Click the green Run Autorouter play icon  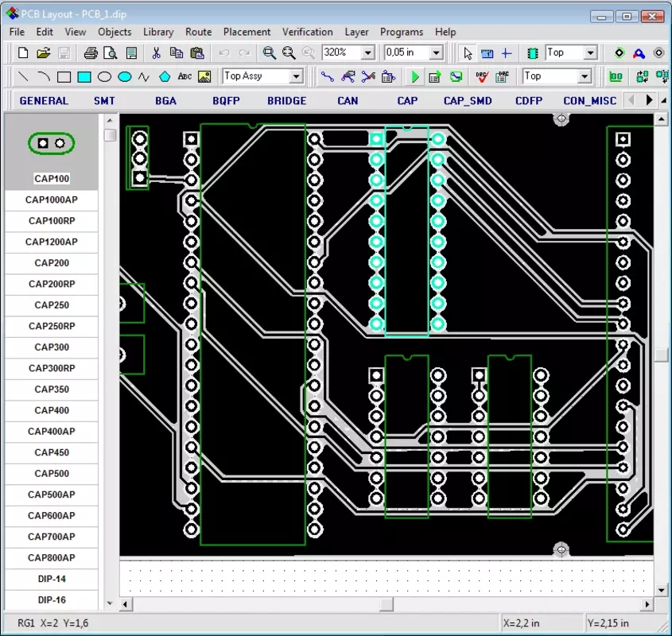(415, 77)
